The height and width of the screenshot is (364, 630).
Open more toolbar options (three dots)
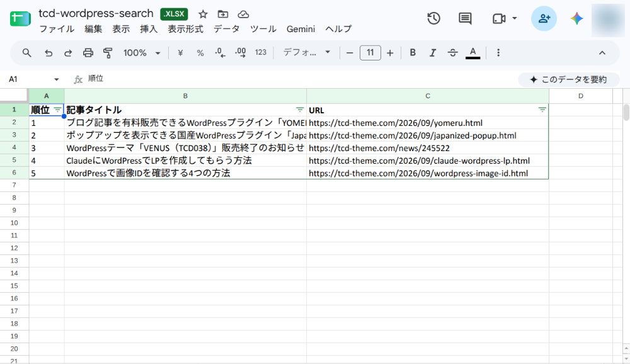pyautogui.click(x=498, y=53)
